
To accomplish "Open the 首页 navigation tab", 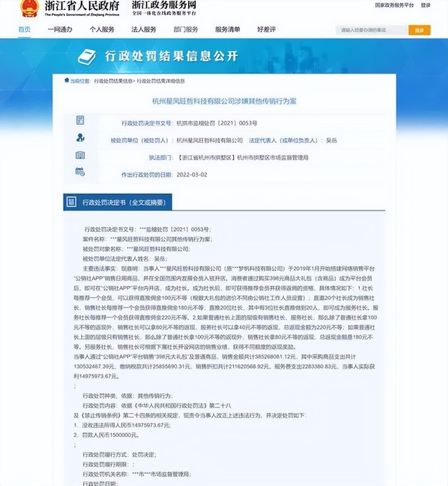I will click(24, 29).
